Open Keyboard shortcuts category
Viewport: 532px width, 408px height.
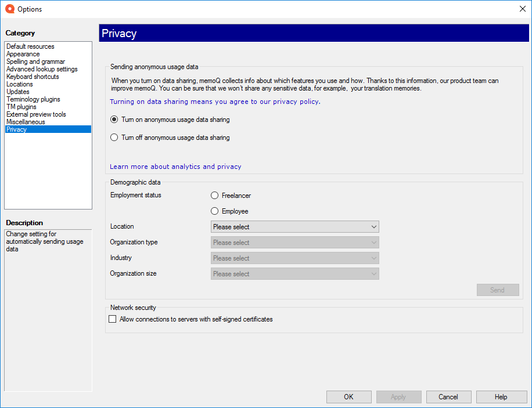coord(48,77)
